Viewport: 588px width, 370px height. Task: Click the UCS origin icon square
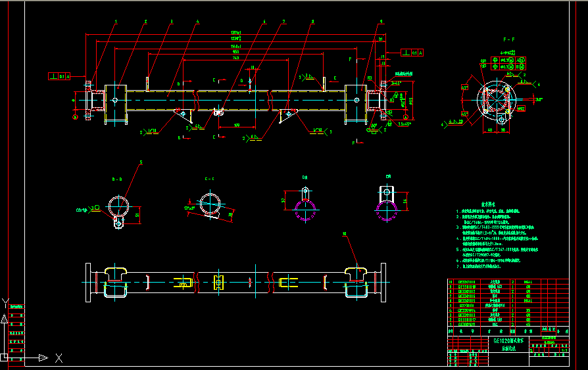[5, 358]
